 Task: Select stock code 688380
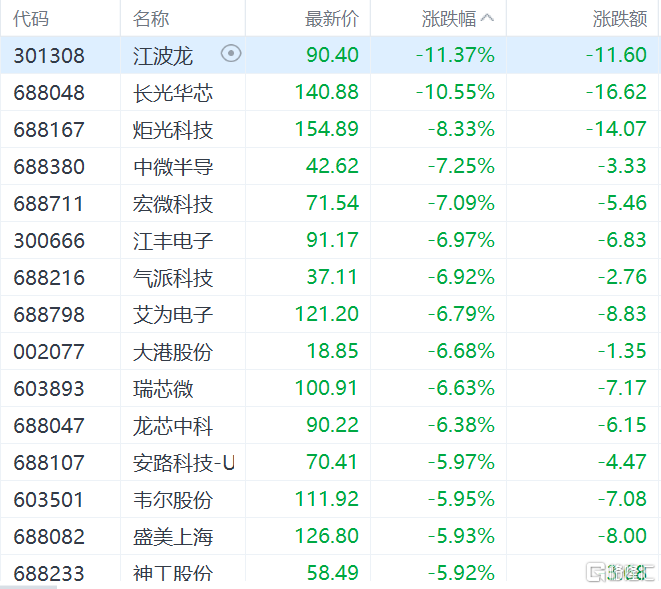click(49, 167)
